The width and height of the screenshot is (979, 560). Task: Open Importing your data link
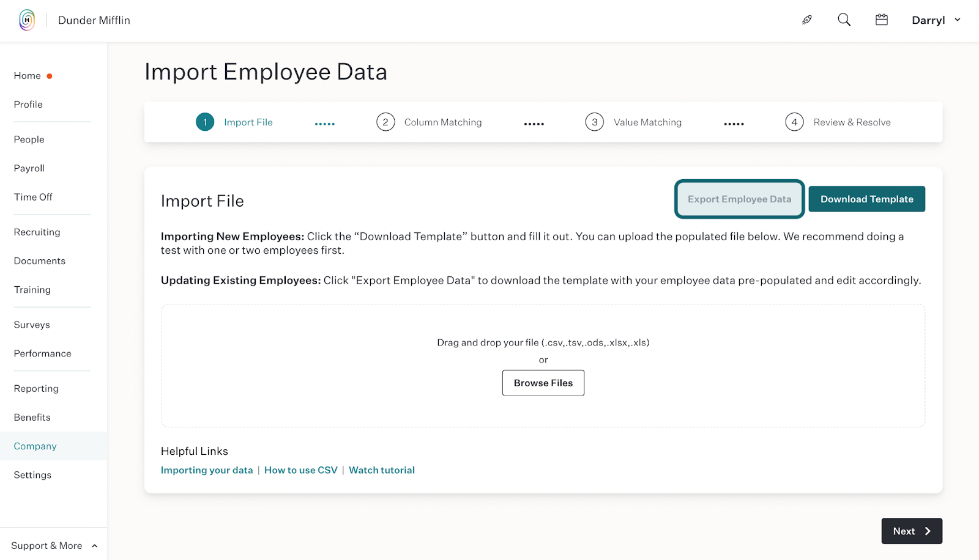tap(207, 470)
